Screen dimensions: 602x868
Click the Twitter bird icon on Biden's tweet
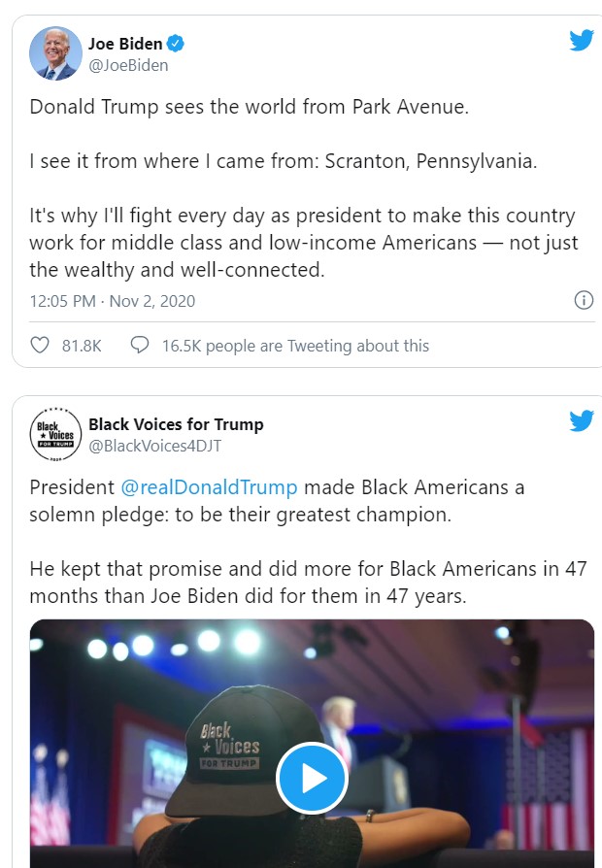click(581, 41)
